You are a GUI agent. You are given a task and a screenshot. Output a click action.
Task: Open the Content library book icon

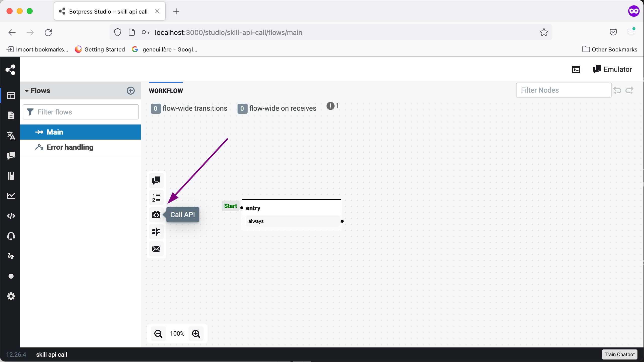click(11, 175)
